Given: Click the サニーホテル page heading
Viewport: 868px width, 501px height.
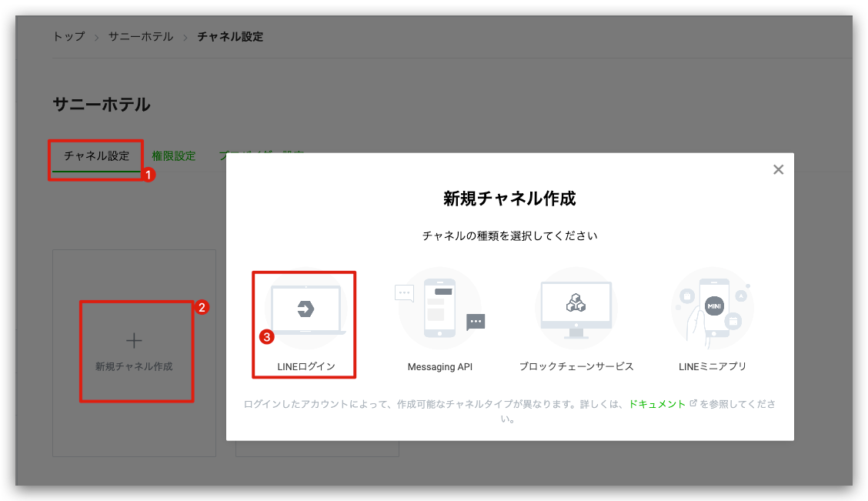Looking at the screenshot, I should tap(102, 105).
